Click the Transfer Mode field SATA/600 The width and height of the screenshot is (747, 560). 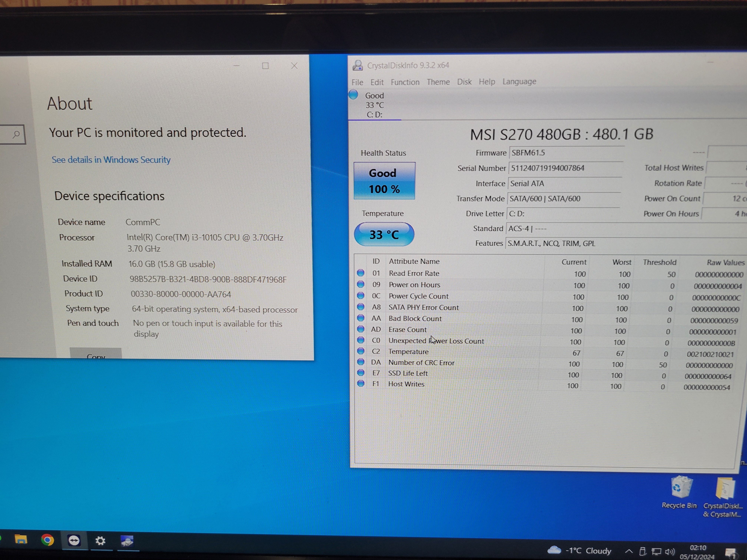tap(564, 199)
